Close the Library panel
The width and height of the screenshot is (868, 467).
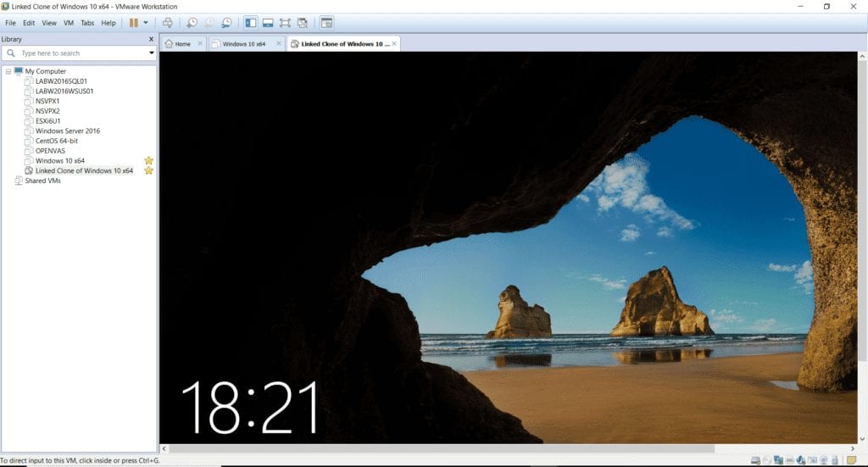point(151,39)
